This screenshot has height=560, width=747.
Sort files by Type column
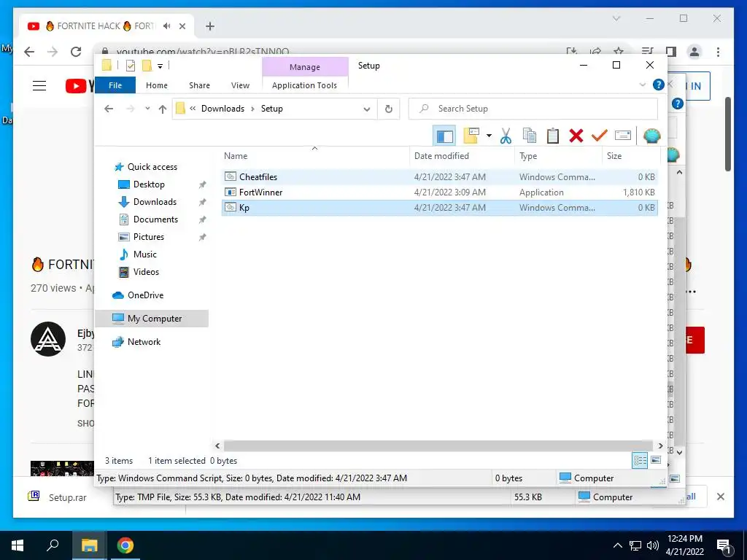(558, 156)
